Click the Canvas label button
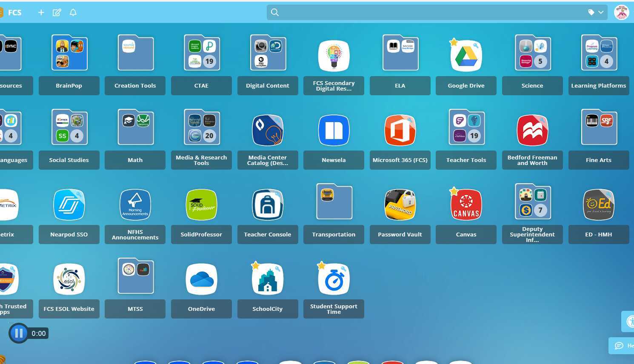This screenshot has height=364, width=634. tap(466, 235)
